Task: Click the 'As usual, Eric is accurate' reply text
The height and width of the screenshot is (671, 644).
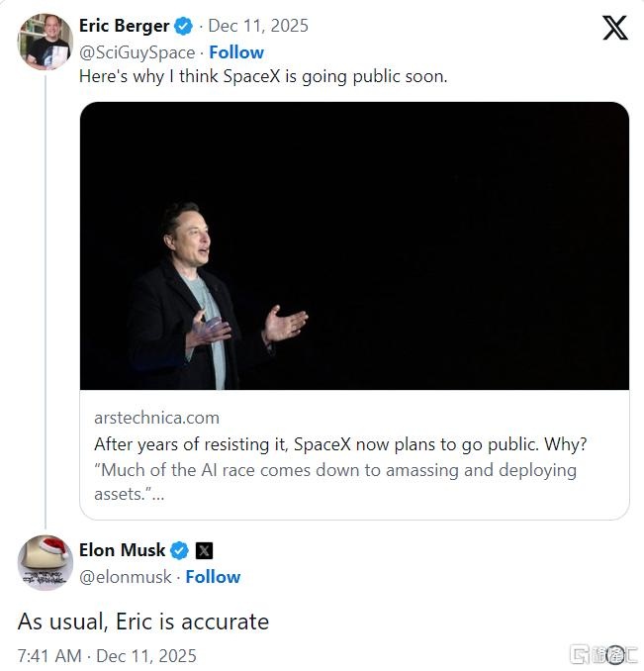Action: coord(143,622)
